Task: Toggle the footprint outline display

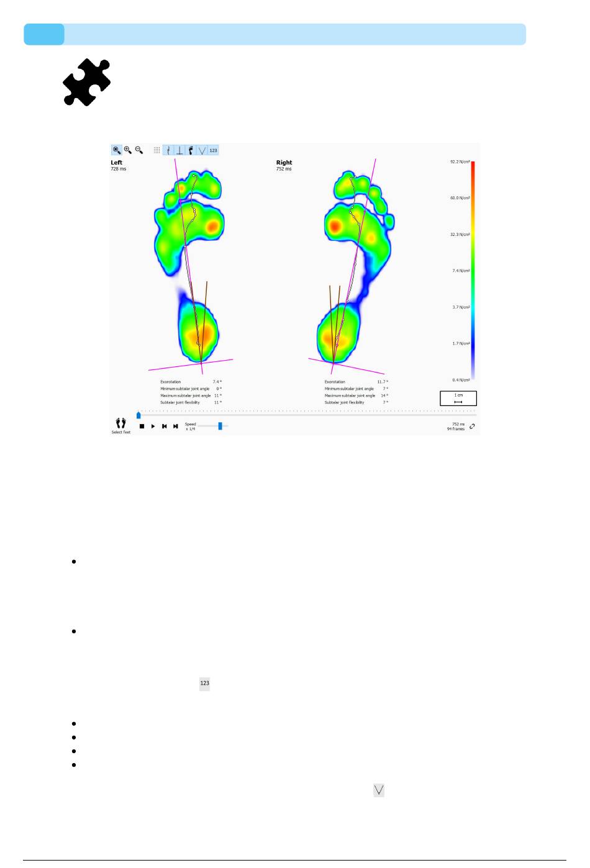Action: point(191,150)
